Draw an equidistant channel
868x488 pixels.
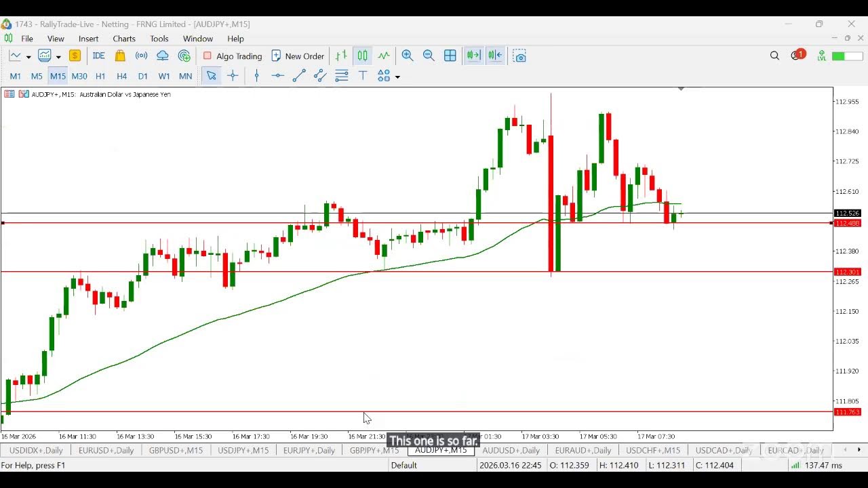pos(320,76)
